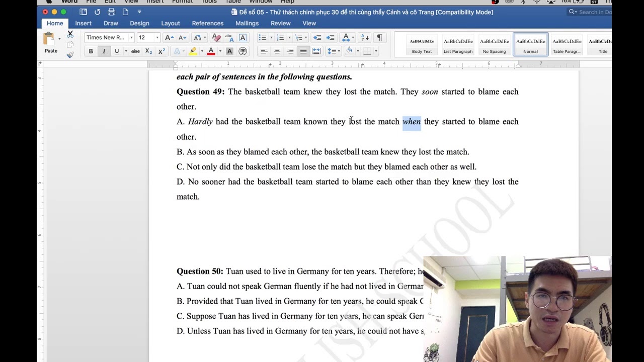Toggle show paragraph marks pilcrow

(x=379, y=38)
